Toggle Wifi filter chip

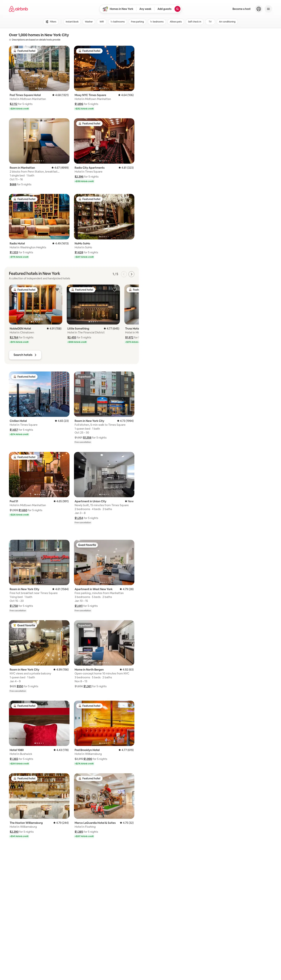(x=102, y=22)
